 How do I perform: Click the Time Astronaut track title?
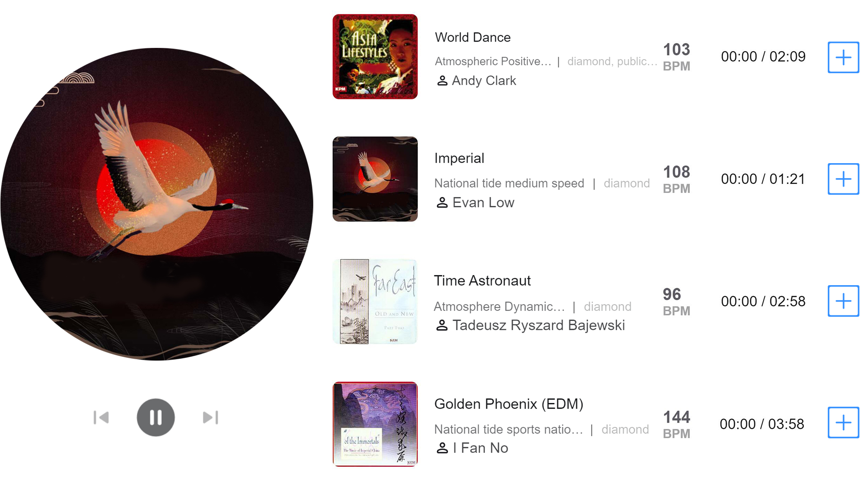482,281
